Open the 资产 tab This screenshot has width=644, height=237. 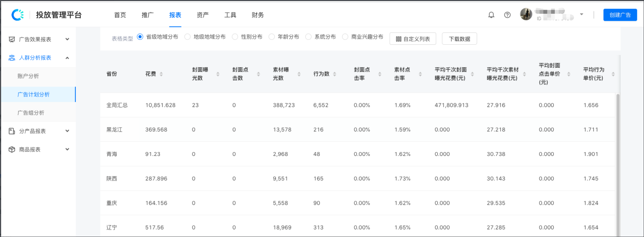(x=203, y=15)
